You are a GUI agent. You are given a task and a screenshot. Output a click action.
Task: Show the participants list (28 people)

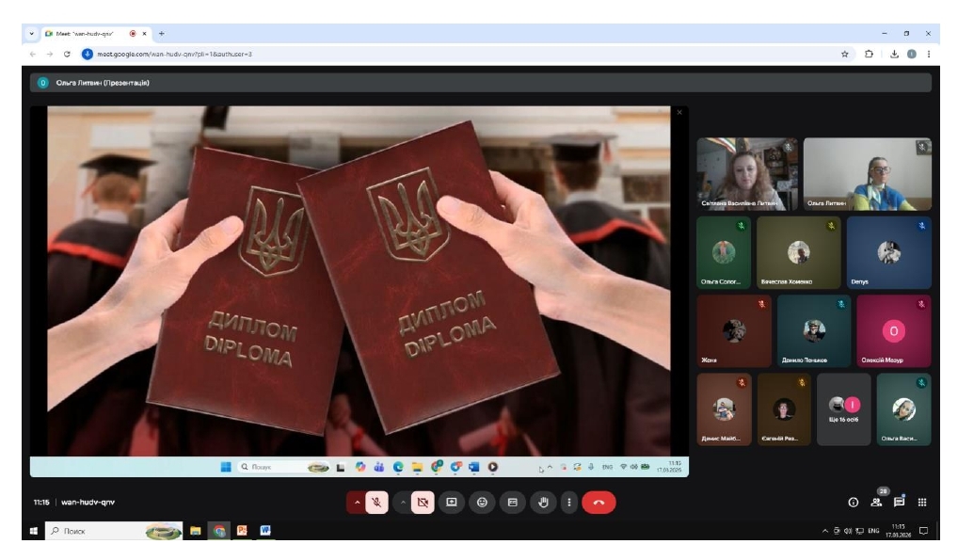(x=876, y=502)
